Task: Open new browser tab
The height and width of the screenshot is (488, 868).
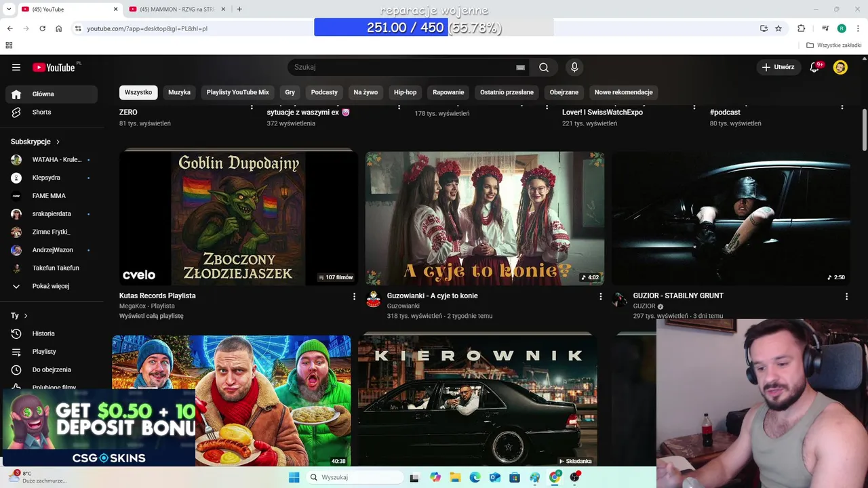Action: pos(239,9)
